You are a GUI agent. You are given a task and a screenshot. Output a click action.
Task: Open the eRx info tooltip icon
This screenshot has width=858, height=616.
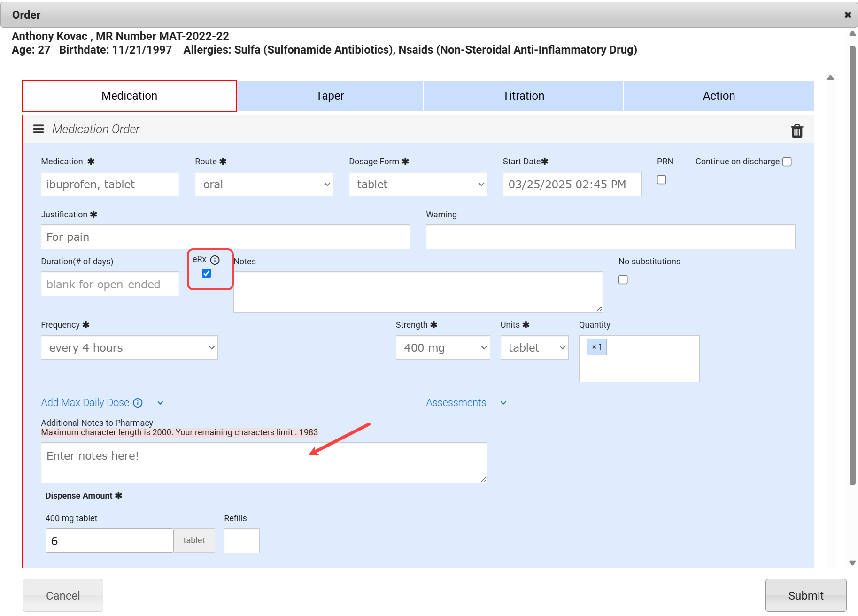click(216, 260)
